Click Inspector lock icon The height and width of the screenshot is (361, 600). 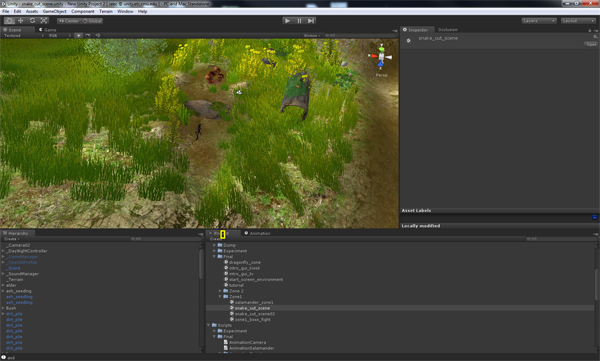pos(590,30)
